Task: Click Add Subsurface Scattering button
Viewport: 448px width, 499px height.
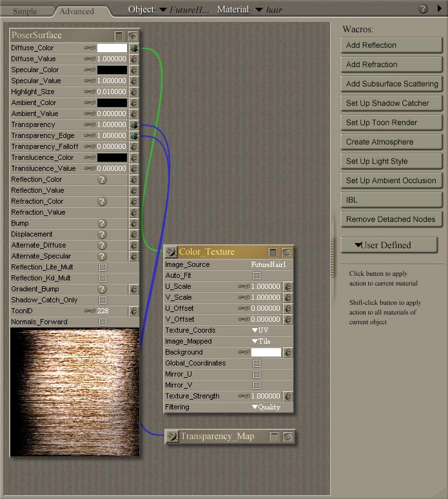Action: point(391,84)
